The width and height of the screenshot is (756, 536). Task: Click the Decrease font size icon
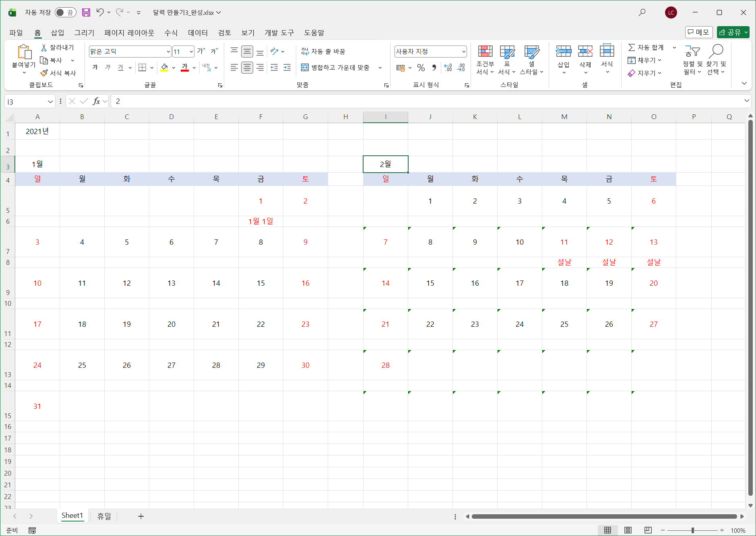[215, 51]
